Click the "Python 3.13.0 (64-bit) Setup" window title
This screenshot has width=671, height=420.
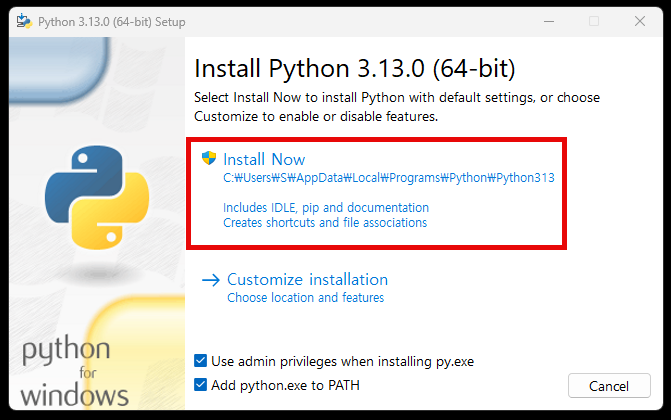(111, 21)
